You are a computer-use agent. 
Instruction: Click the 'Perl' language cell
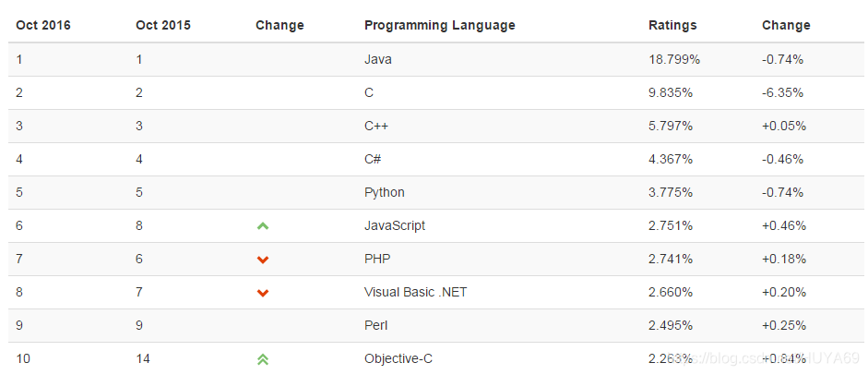point(375,325)
